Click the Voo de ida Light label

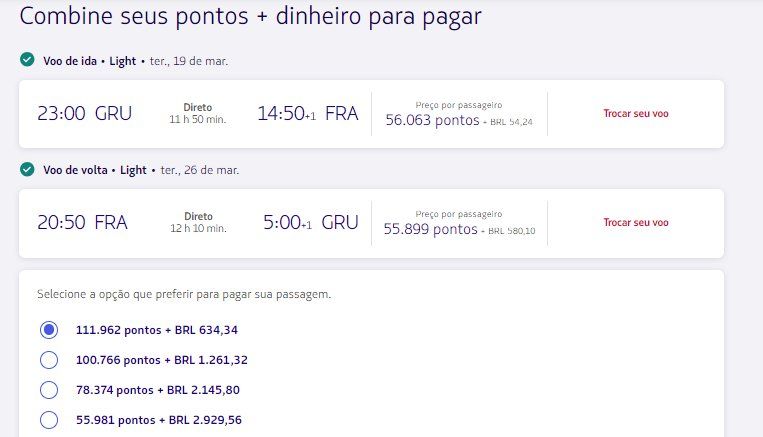pyautogui.click(x=90, y=61)
